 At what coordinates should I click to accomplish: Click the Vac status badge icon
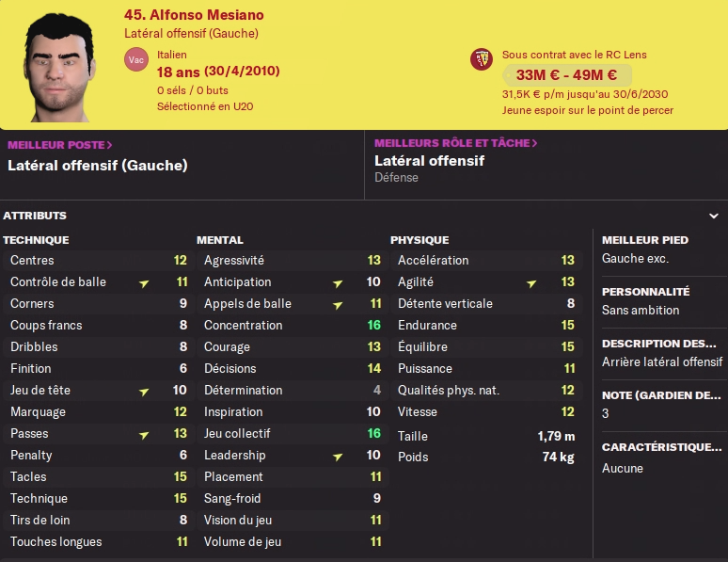[x=136, y=59]
